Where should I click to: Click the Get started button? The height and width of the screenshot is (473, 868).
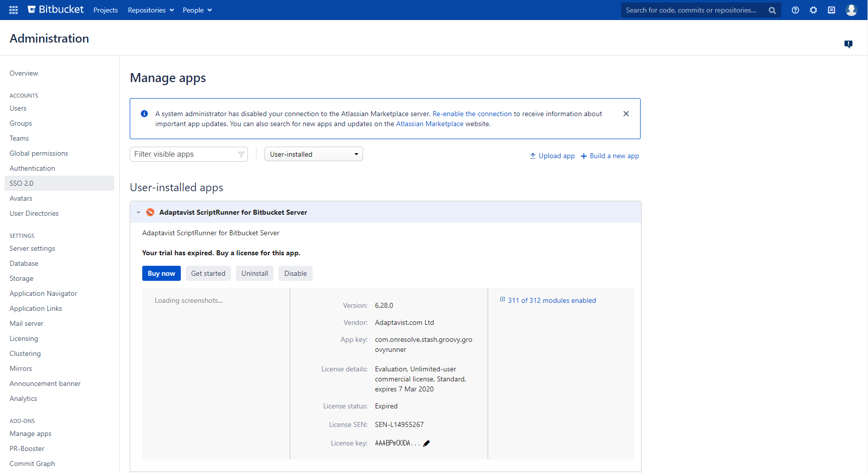tap(208, 273)
